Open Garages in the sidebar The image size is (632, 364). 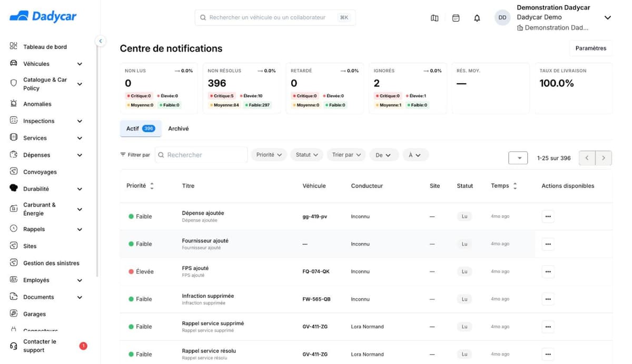click(34, 314)
